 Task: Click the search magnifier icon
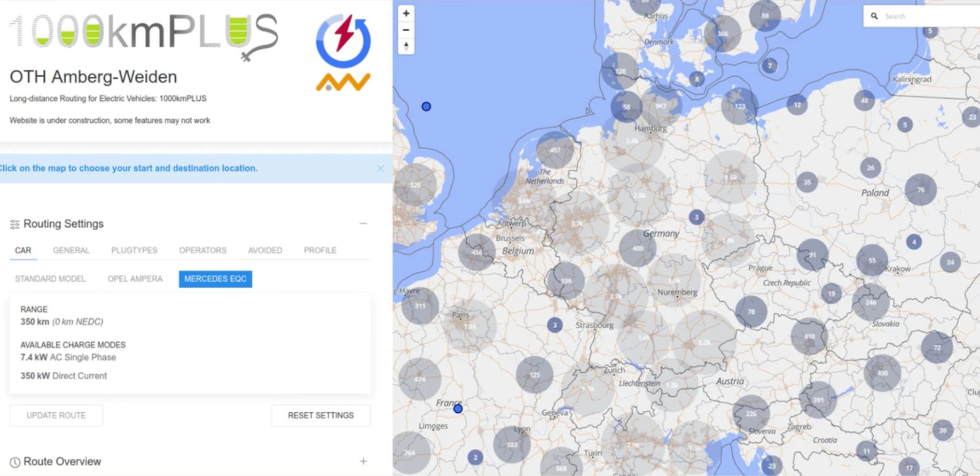875,16
